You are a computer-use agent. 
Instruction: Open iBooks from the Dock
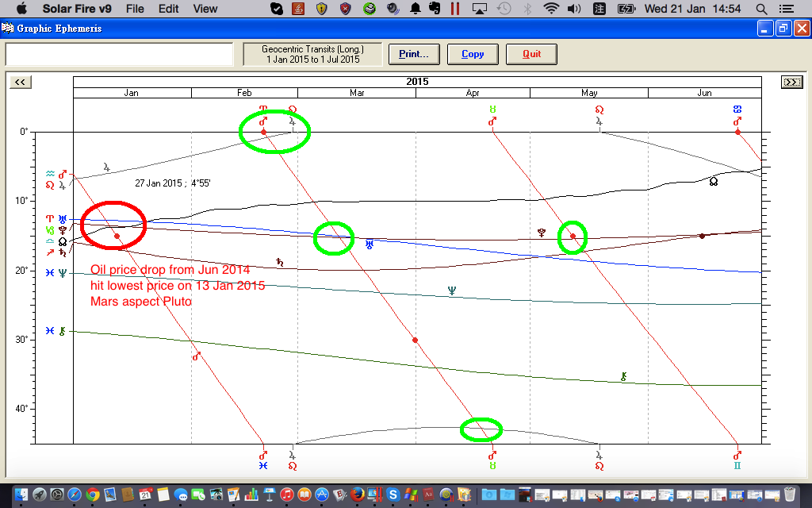tap(304, 495)
